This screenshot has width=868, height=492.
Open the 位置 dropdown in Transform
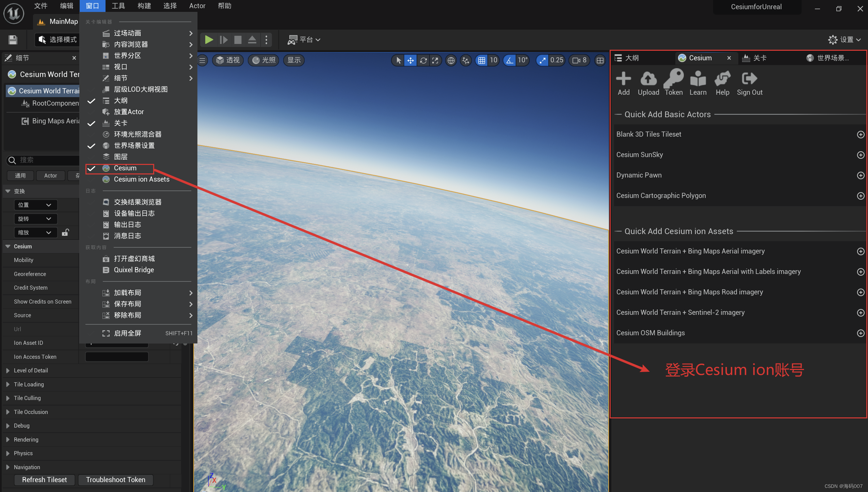35,205
